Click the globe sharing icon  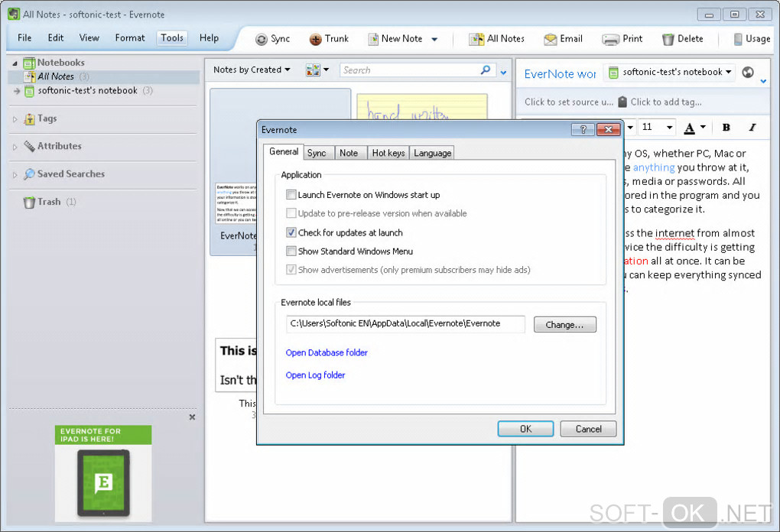click(748, 72)
